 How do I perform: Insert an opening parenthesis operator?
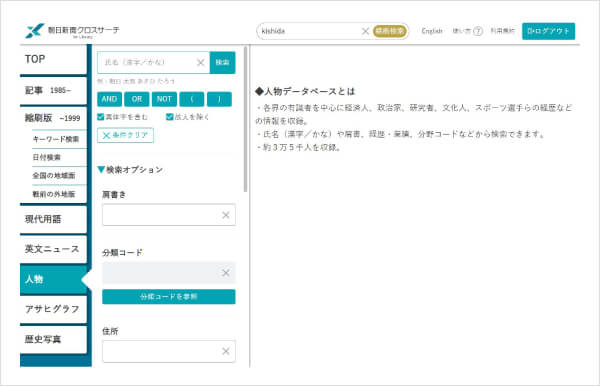click(x=192, y=99)
